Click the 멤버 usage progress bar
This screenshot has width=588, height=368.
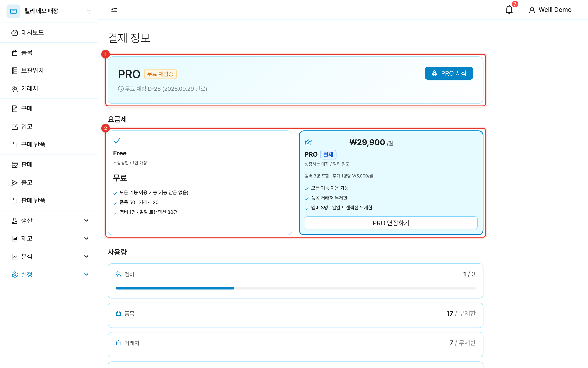(295, 288)
